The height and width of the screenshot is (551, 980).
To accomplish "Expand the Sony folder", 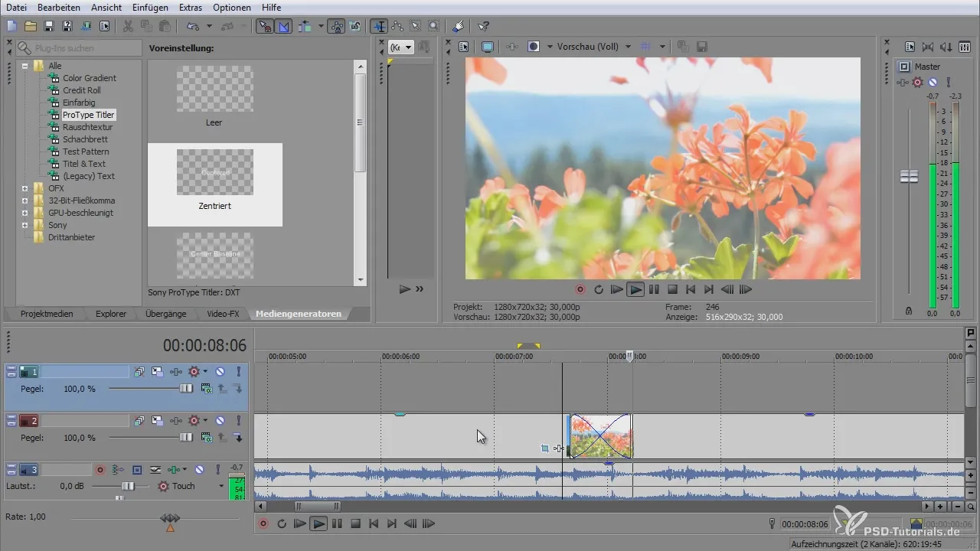I will click(x=25, y=225).
